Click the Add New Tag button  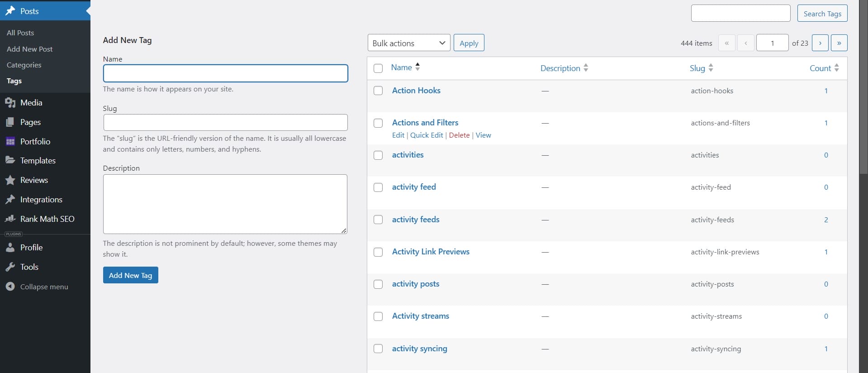(x=130, y=275)
